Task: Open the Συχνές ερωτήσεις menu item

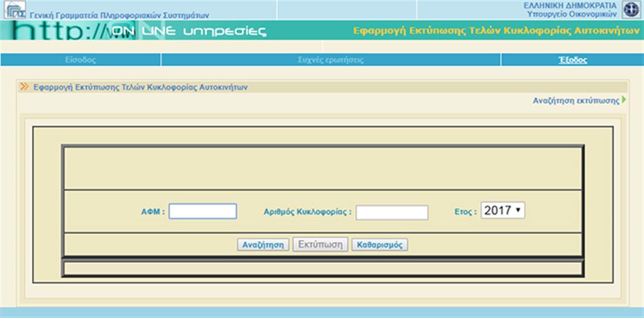Action: (x=330, y=60)
